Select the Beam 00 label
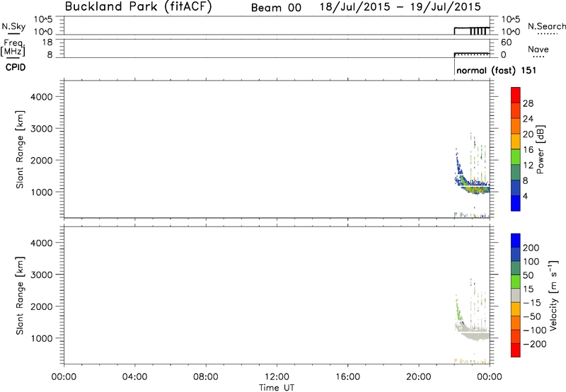 tap(276, 8)
